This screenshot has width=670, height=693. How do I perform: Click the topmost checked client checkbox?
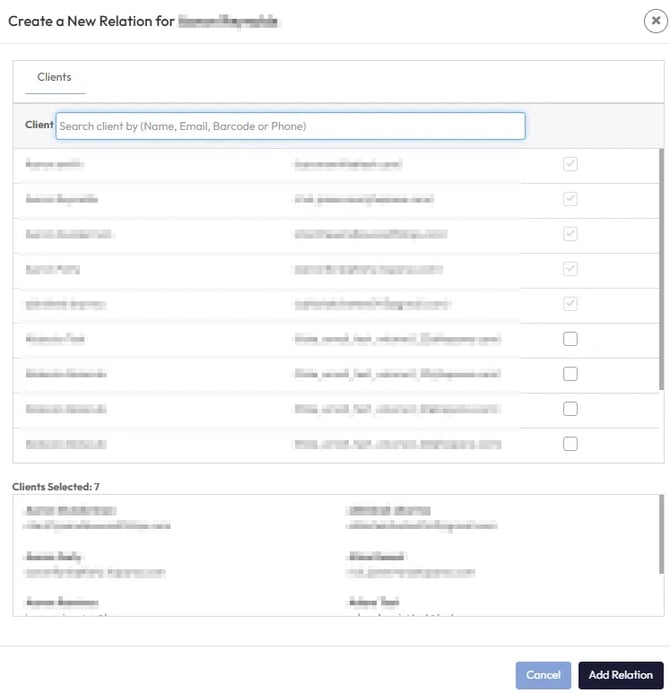570,164
